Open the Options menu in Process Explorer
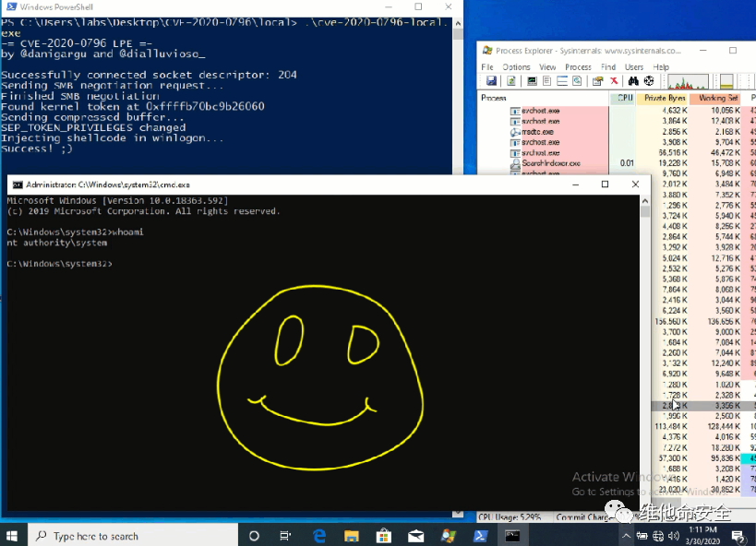This screenshot has width=756, height=546. [x=516, y=67]
